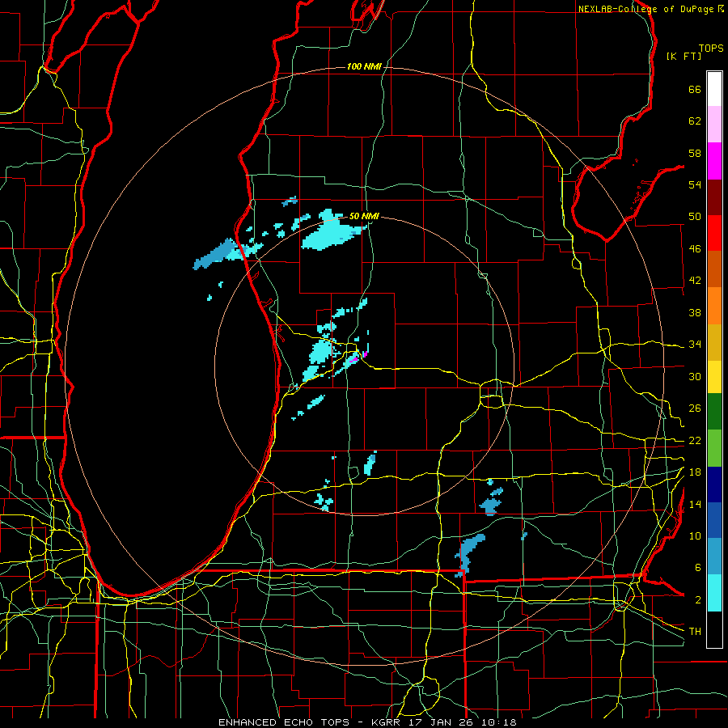The height and width of the screenshot is (728, 728).
Task: Click the 50 legend value
Action: (695, 217)
